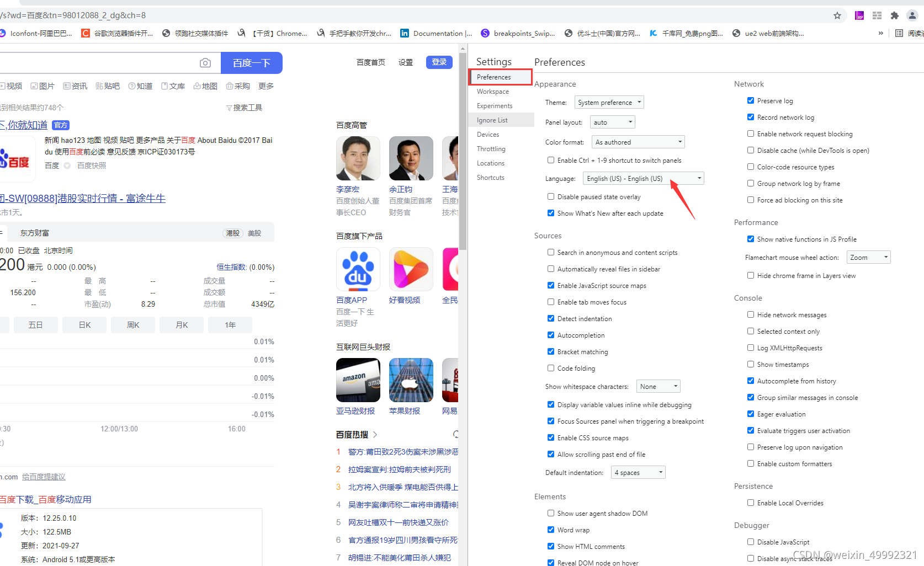Bookmark this page with the star icon

click(837, 15)
